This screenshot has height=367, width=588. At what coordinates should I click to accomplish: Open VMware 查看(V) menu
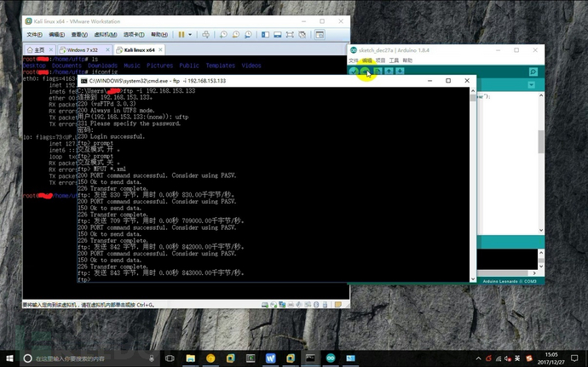coord(79,35)
